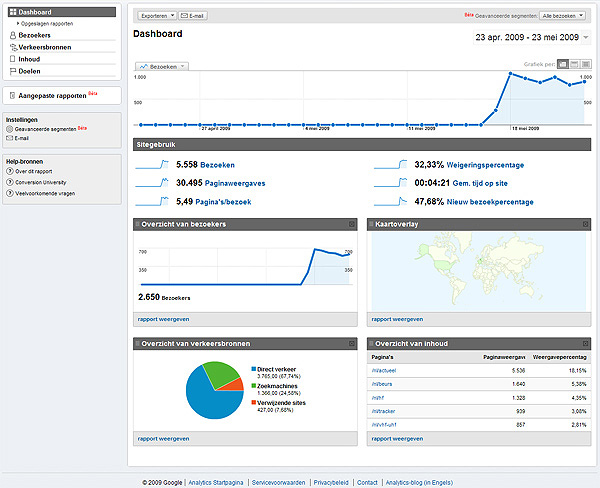The image size is (600, 488).
Task: Click the E-mail button in toolbar
Action: tap(193, 16)
